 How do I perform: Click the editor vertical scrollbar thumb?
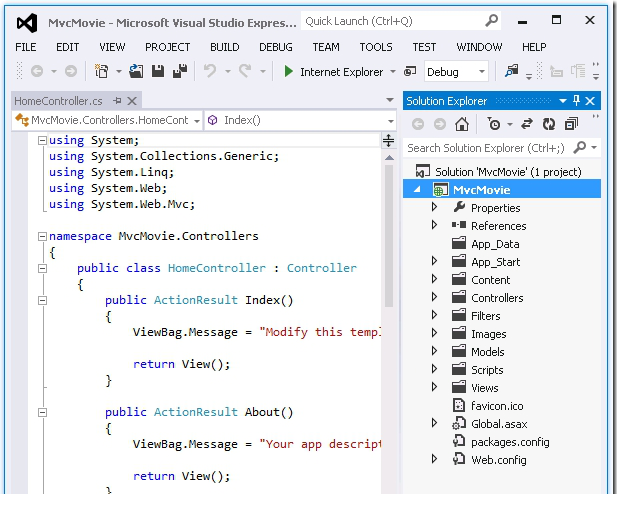(389, 235)
